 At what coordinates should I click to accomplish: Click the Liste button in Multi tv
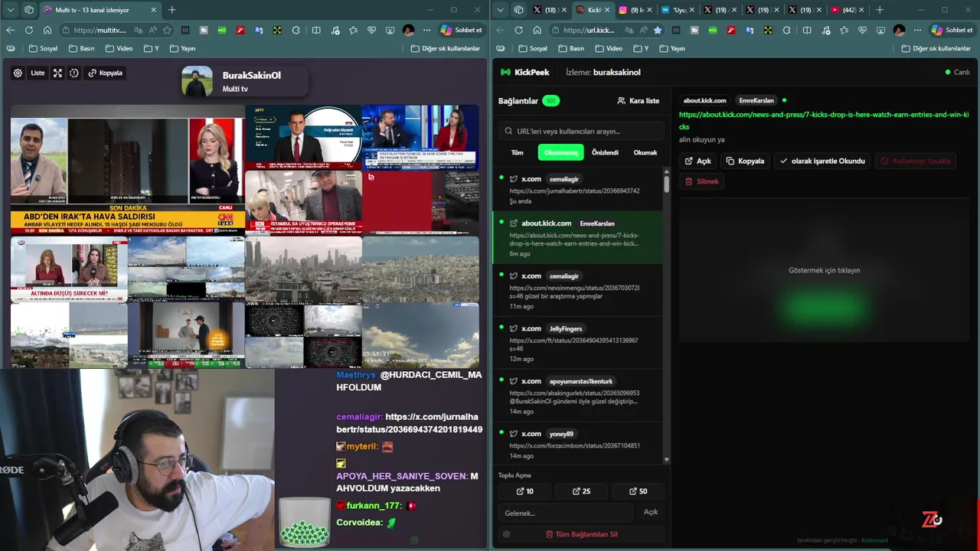[x=38, y=73]
